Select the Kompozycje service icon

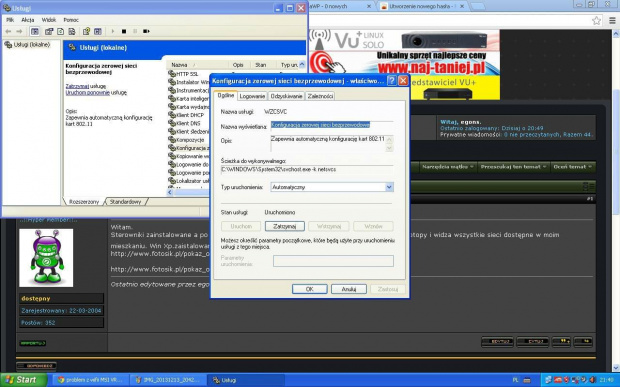(172, 140)
